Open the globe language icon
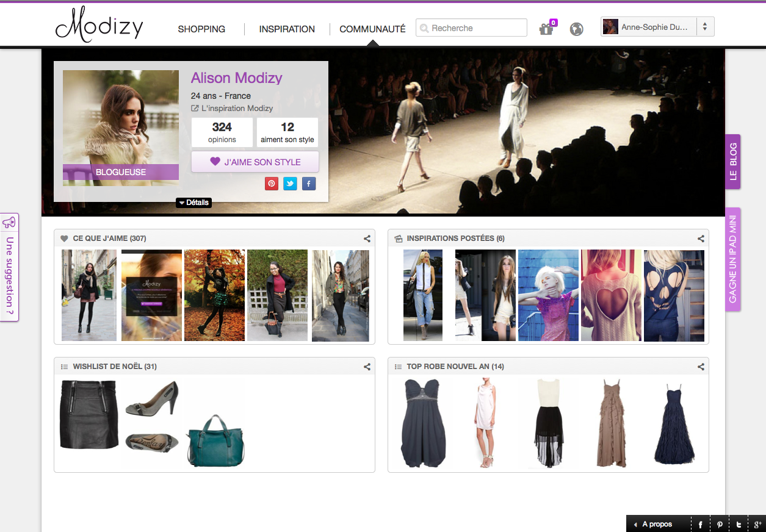This screenshot has width=766, height=532. click(576, 29)
